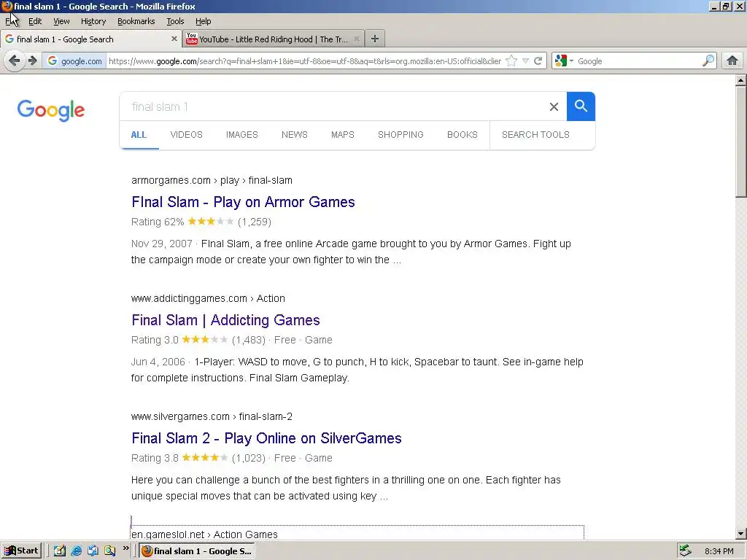Click the scrollbar up arrow

click(x=741, y=80)
